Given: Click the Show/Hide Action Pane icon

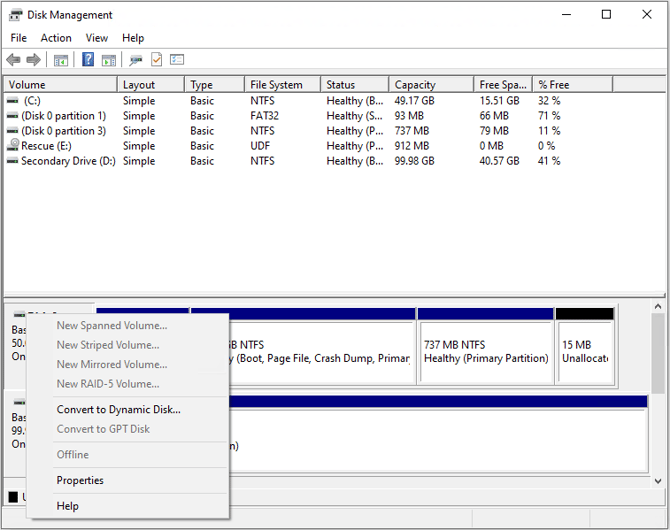Looking at the screenshot, I should tap(109, 60).
